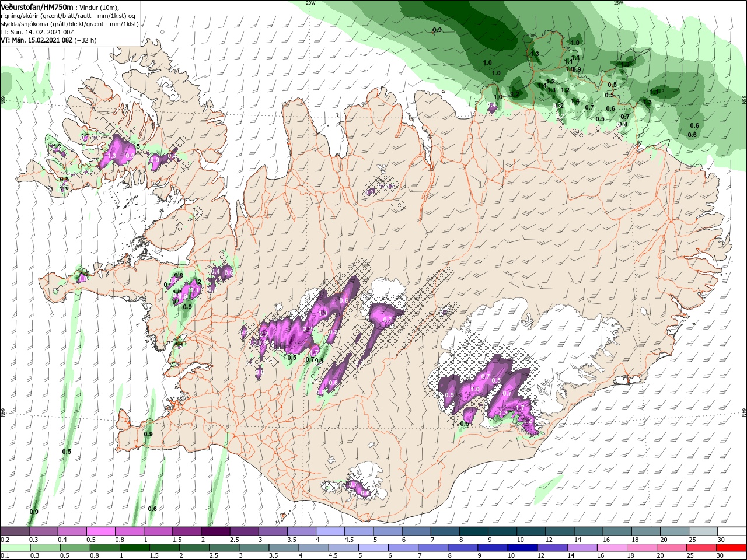Click the '(+32 h)' forecast offset
Image resolution: width=747 pixels, height=560 pixels.
[x=86, y=41]
